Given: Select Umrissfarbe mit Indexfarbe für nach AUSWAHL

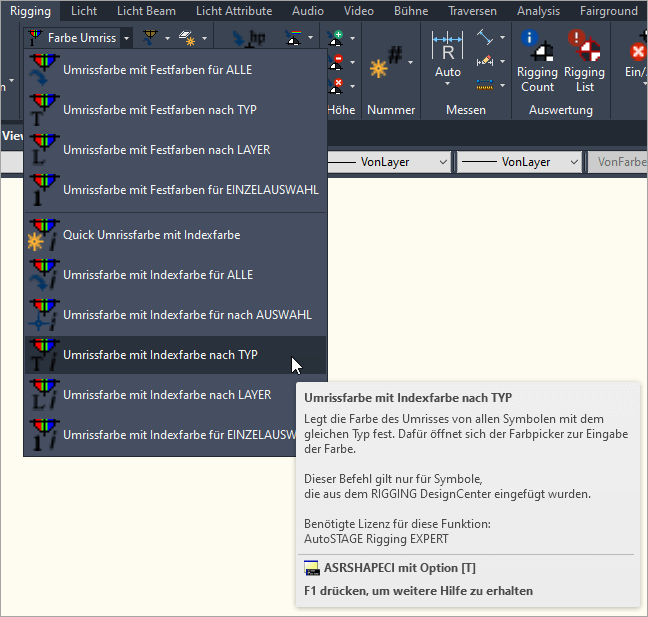Looking at the screenshot, I should click(x=187, y=315).
